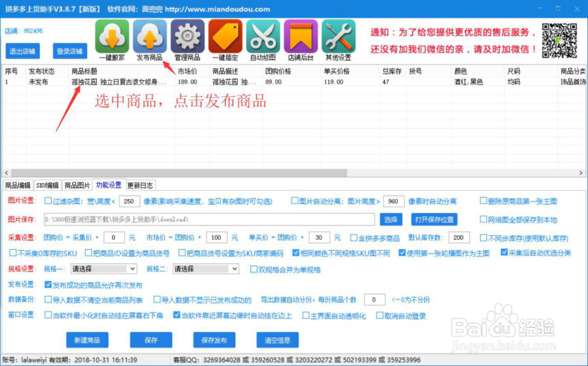Toggle the 图片自动分离 checkbox
This screenshot has width=588, height=366.
point(295,201)
